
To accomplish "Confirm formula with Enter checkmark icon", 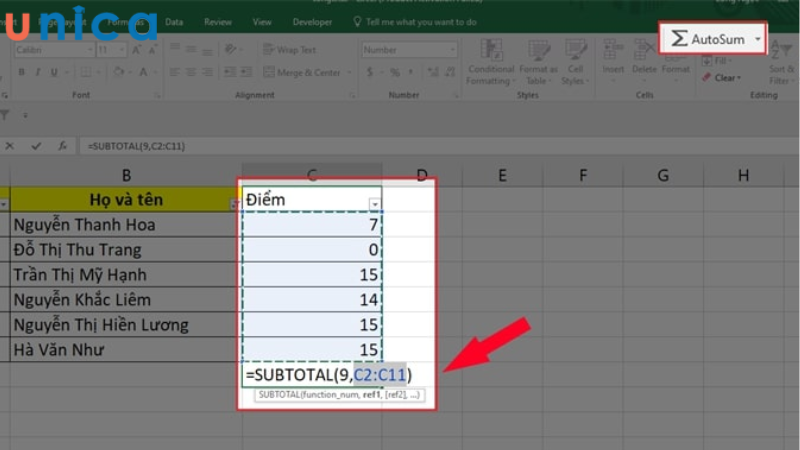I will (x=37, y=146).
